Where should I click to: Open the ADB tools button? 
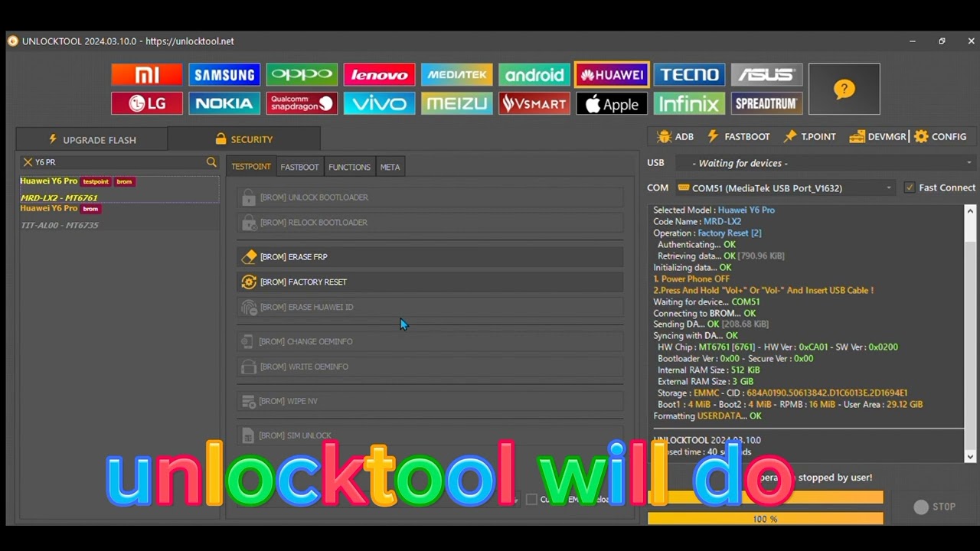[675, 136]
